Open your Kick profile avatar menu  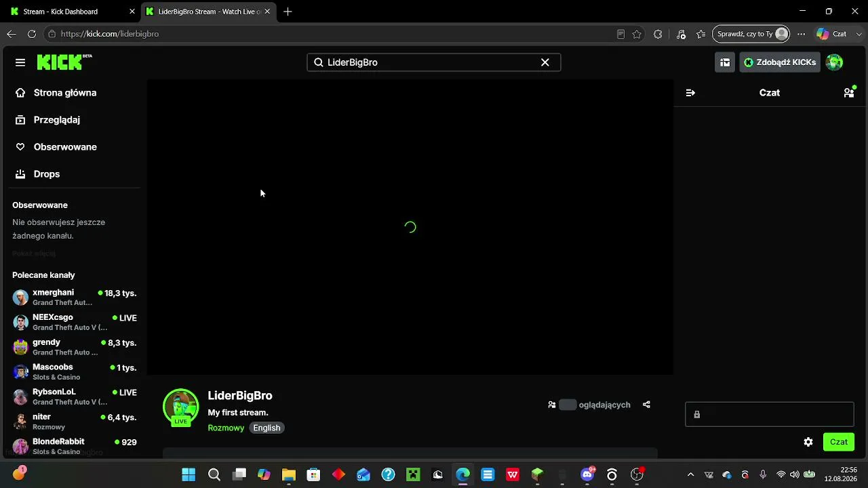(834, 62)
